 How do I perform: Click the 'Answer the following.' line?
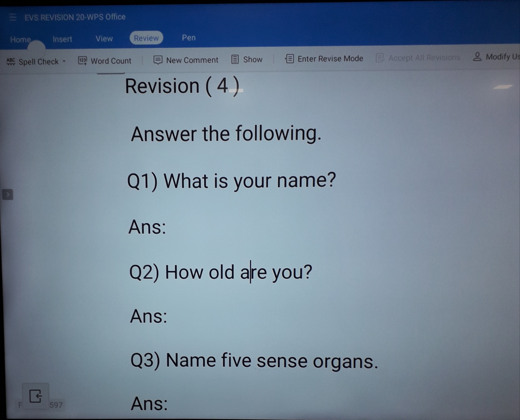tap(226, 134)
